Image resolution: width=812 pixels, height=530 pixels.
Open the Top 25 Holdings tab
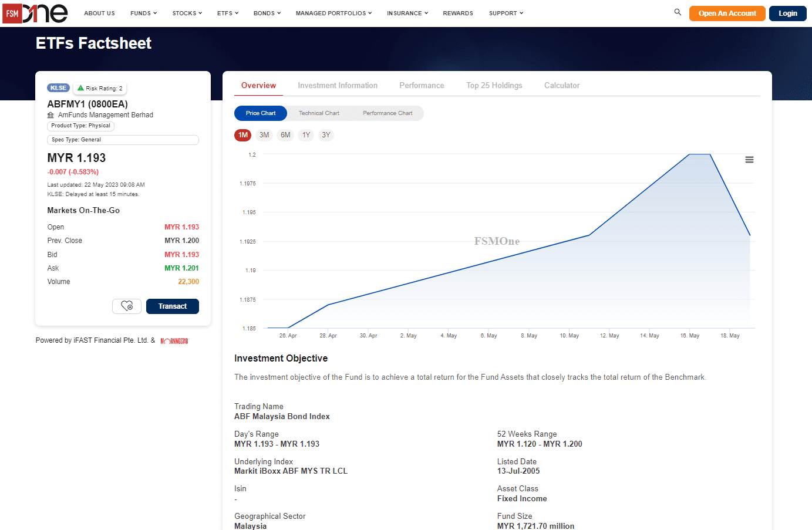[x=494, y=86]
